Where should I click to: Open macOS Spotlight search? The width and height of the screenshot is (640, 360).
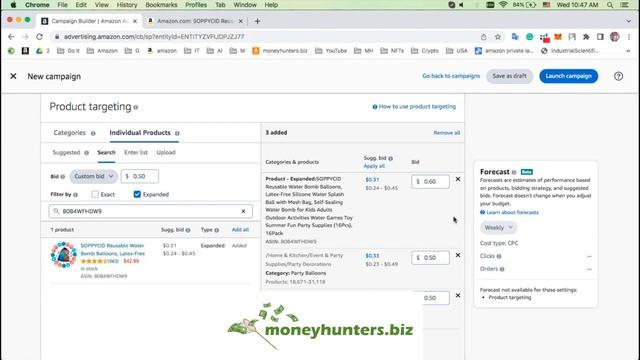pos(610,5)
